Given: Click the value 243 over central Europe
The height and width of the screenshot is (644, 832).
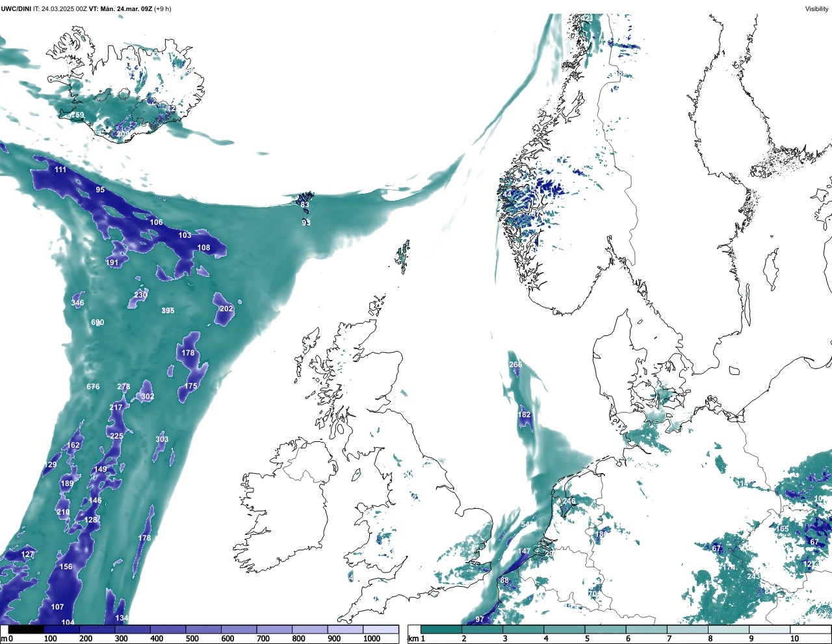Looking at the screenshot, I should 753,576.
